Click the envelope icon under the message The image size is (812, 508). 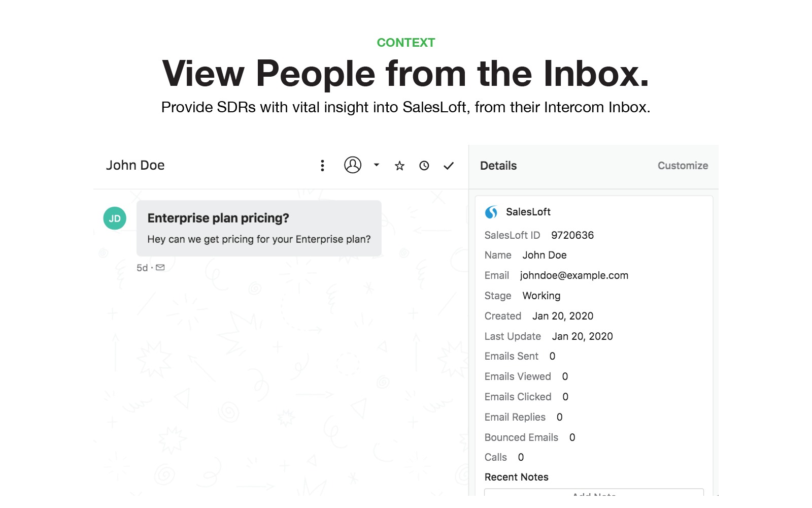pyautogui.click(x=160, y=268)
